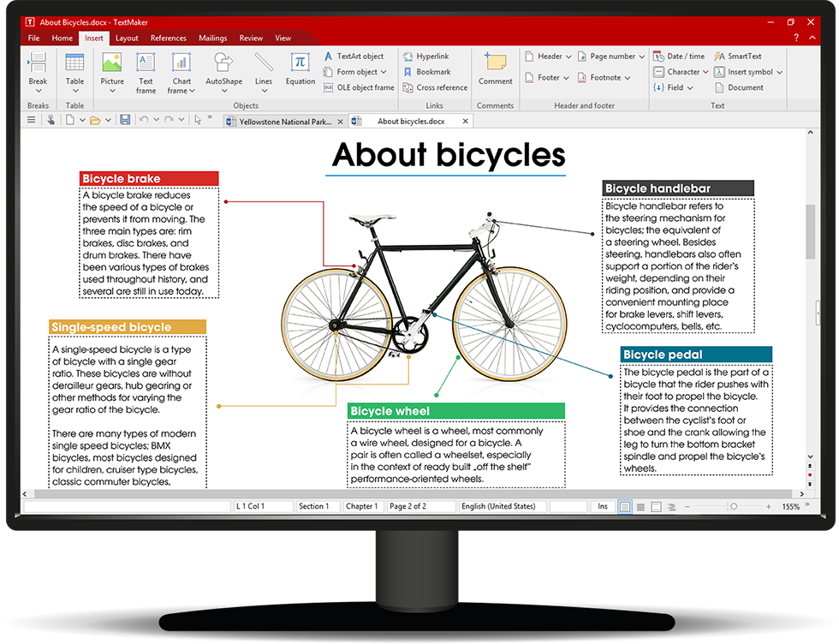Viewport: 839px width, 644px height.
Task: Insert a TextArt object
Action: tap(354, 57)
